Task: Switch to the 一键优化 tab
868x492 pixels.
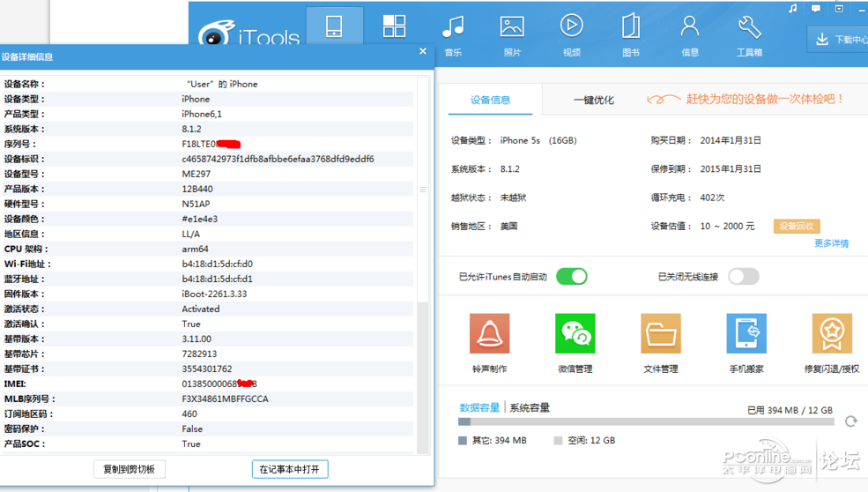Action: coord(593,101)
